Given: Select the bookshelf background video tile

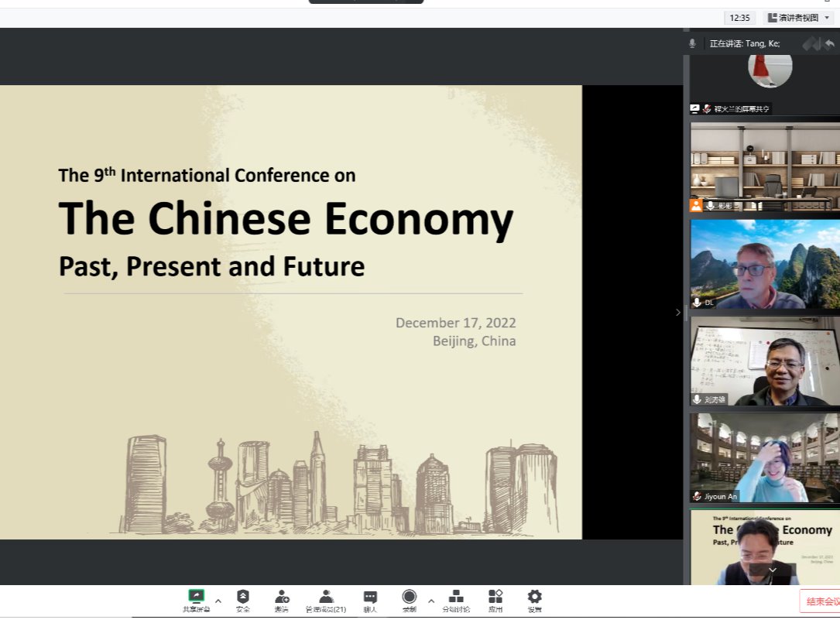Looking at the screenshot, I should tap(765, 166).
